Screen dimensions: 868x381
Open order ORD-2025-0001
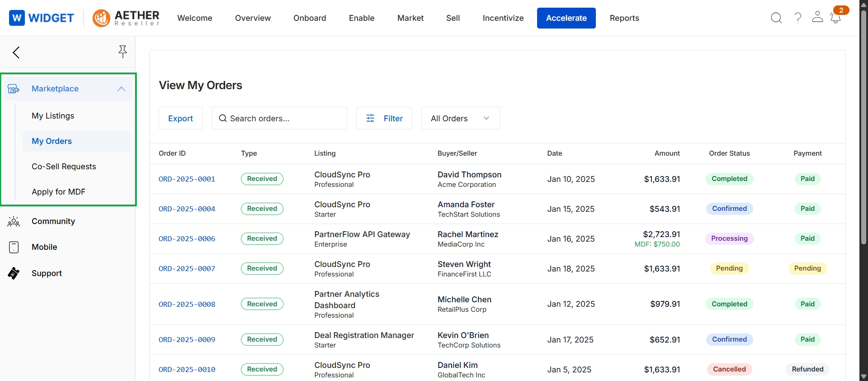point(187,179)
